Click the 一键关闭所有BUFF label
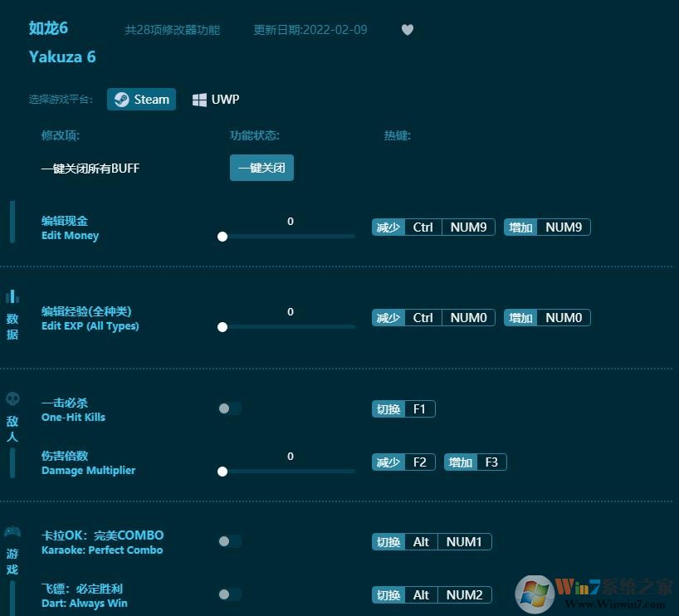Viewport: 679px width, 616px height. [x=90, y=168]
